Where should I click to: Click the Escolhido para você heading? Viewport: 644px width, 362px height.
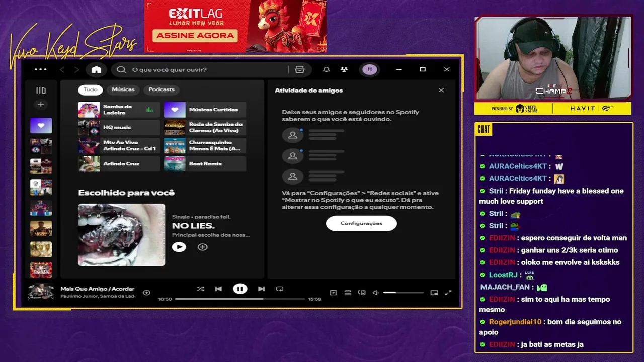tap(126, 193)
